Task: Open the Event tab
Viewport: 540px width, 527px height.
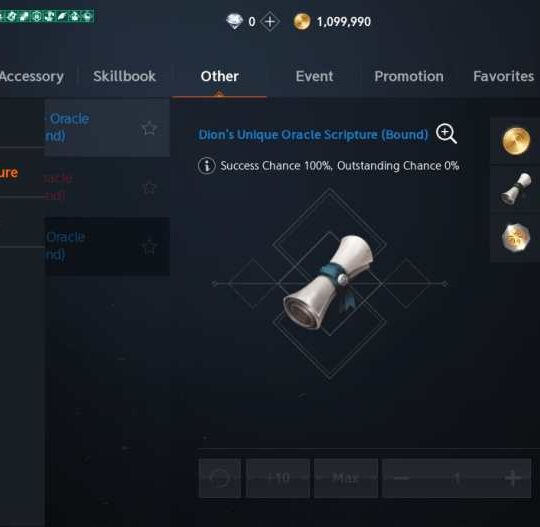Action: click(x=314, y=76)
